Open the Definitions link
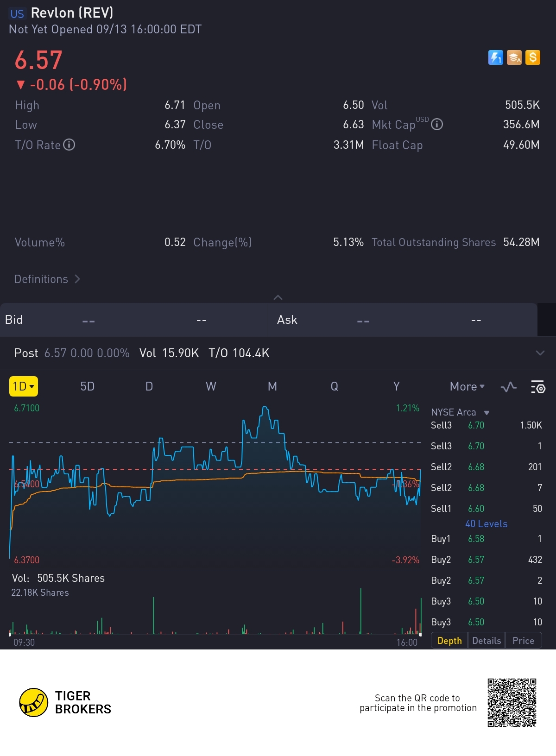Image resolution: width=556 pixels, height=756 pixels. pyautogui.click(x=47, y=279)
